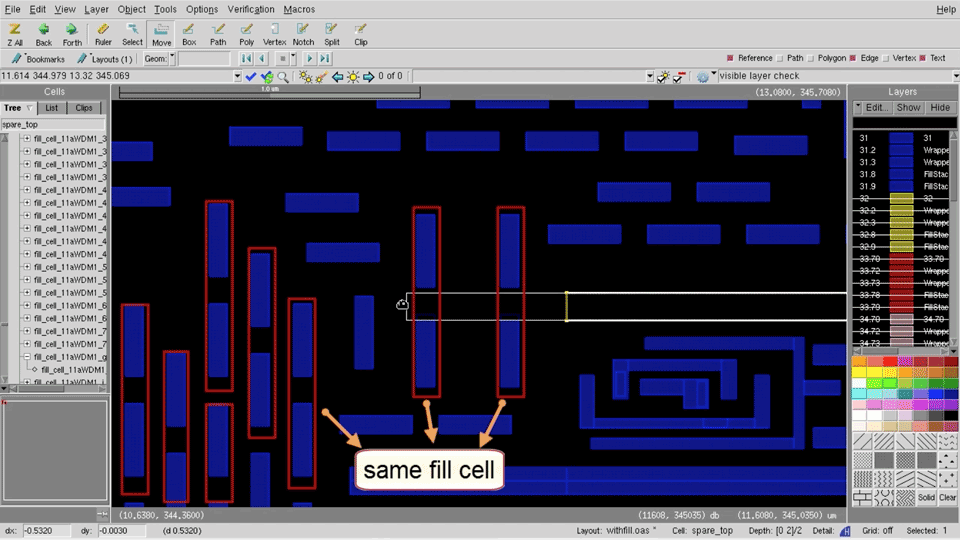960x540 pixels.
Task: Open the Tree view dropdown arrow
Action: click(x=29, y=108)
